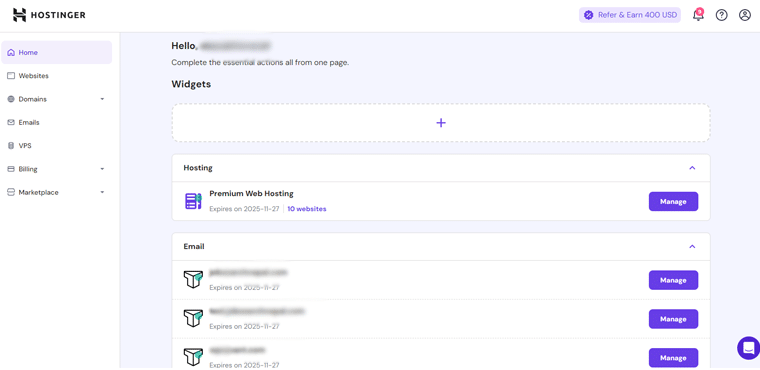Open Websites in the sidebar
This screenshot has height=370, width=760.
(x=57, y=76)
